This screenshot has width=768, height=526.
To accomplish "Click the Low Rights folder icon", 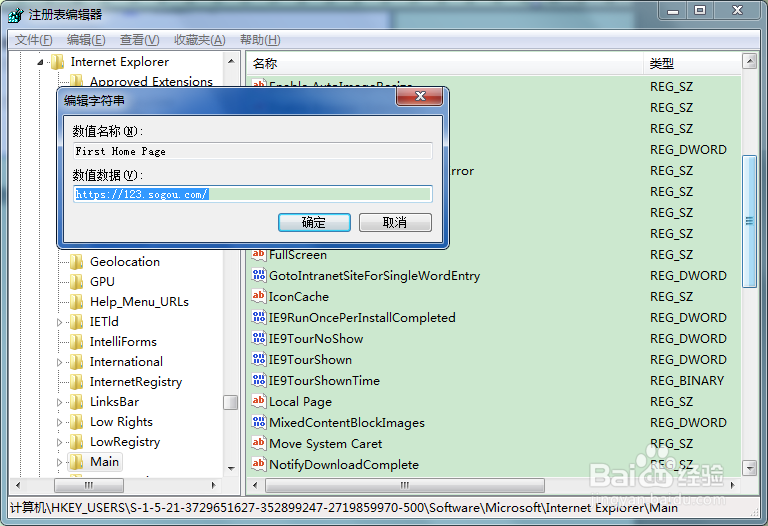I will 76,423.
